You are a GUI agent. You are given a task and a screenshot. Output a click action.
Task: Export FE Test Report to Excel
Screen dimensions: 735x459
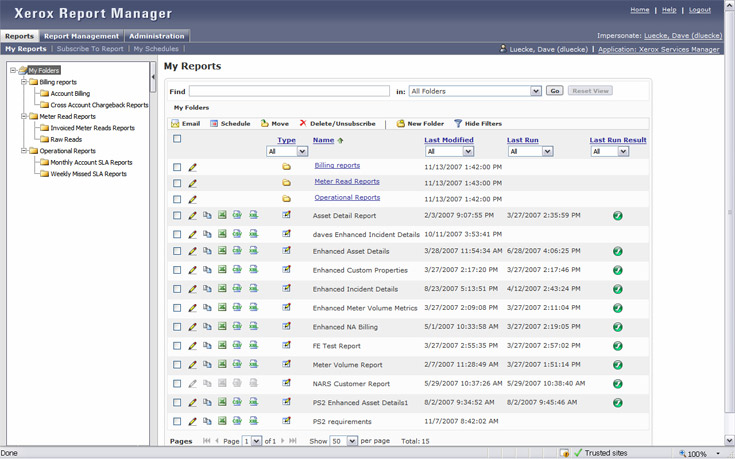[222, 345]
